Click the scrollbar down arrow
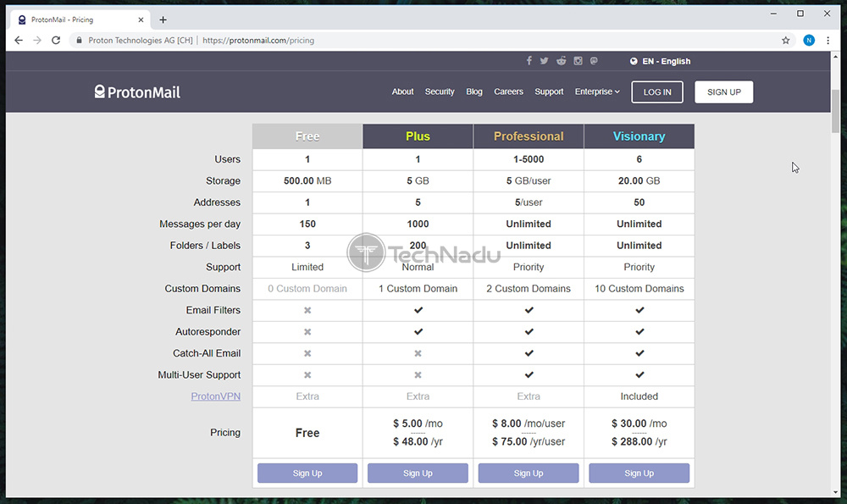847x504 pixels. (x=836, y=492)
